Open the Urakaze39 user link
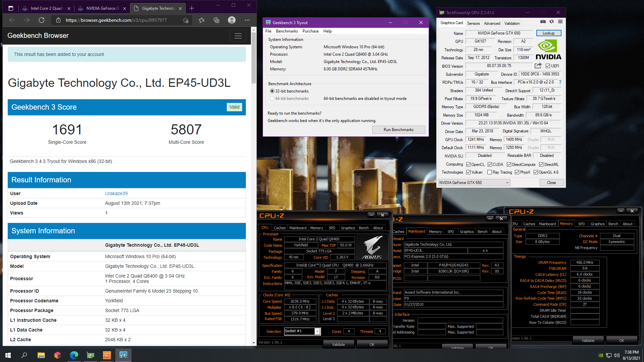 click(116, 193)
